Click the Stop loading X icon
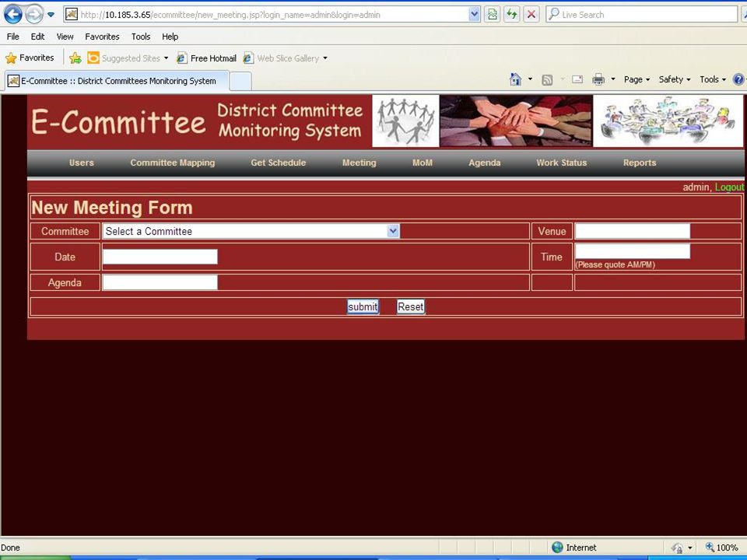The height and width of the screenshot is (560, 747). (x=531, y=15)
